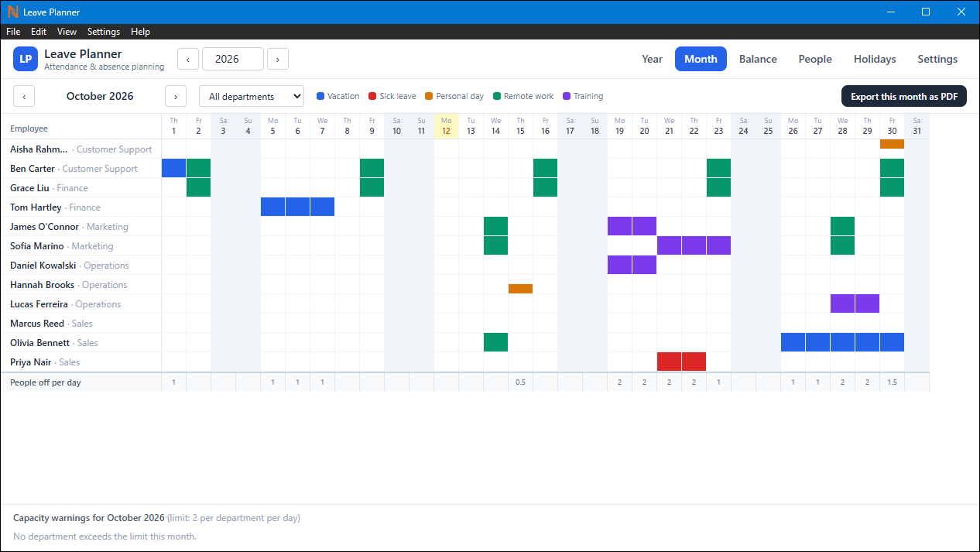
Task: Click the Marcus Reed employee name
Action: coord(37,324)
